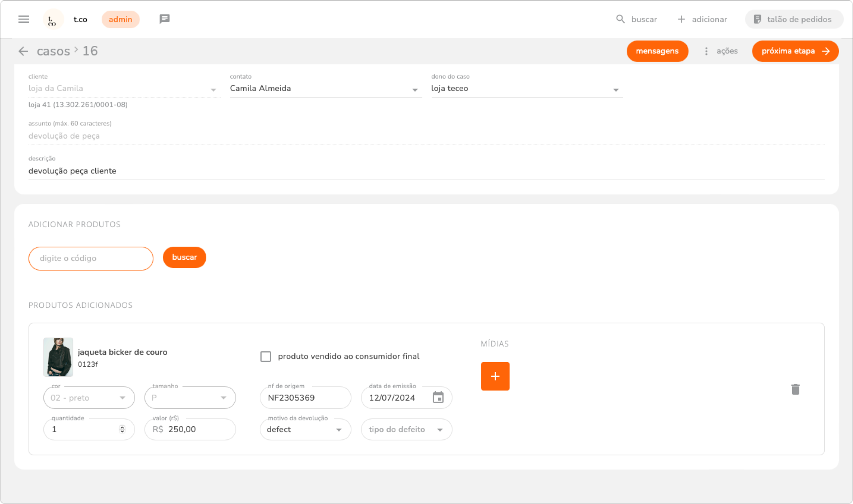Advance with próxima etapa button
The width and height of the screenshot is (853, 504).
point(795,51)
